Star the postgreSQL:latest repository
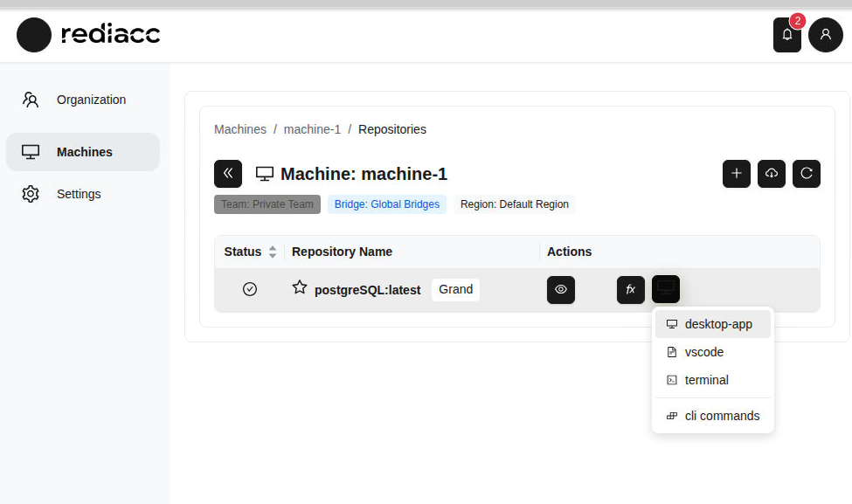Viewport: 852px width, 504px height. 300,287
